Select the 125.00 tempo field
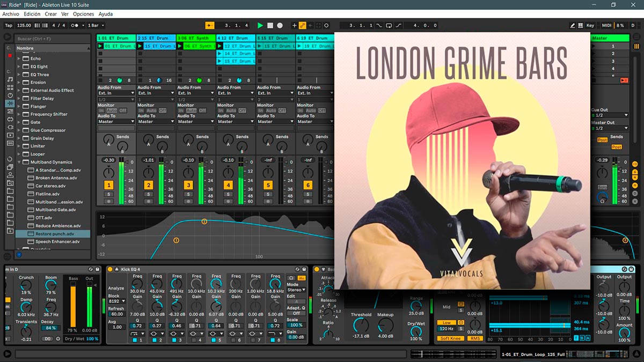 coord(24,25)
